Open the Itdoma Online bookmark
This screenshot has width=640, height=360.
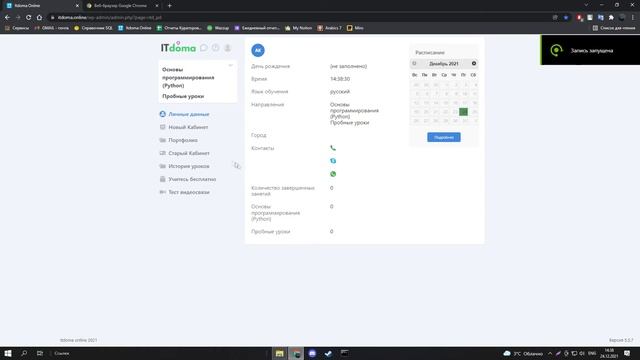(135, 28)
